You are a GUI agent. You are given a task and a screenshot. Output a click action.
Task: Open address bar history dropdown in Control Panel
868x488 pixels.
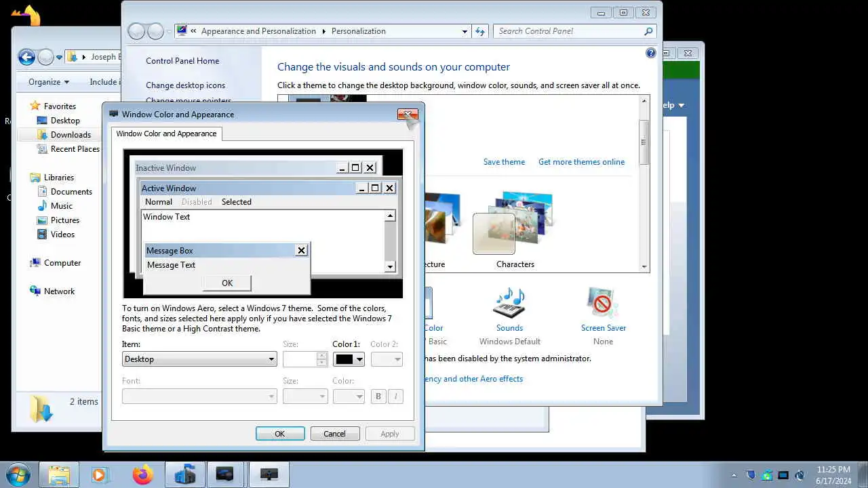coord(465,31)
